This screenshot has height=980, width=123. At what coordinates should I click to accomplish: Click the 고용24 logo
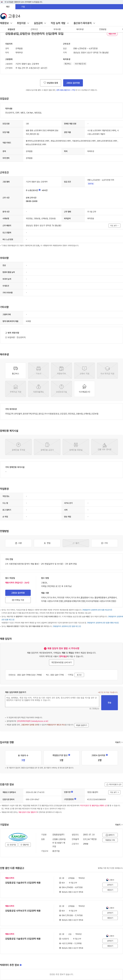click(x=10, y=16)
